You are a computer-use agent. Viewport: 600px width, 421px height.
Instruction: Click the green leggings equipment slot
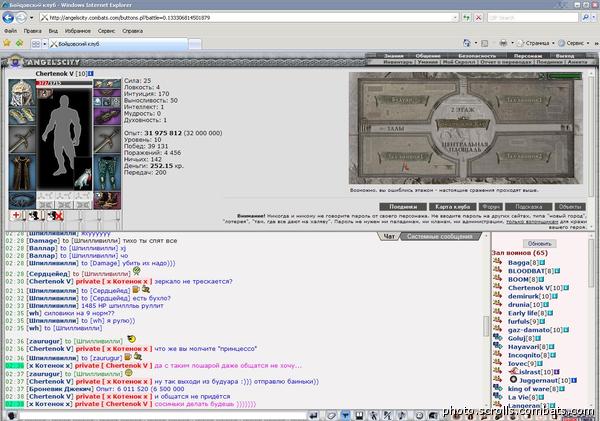107,173
